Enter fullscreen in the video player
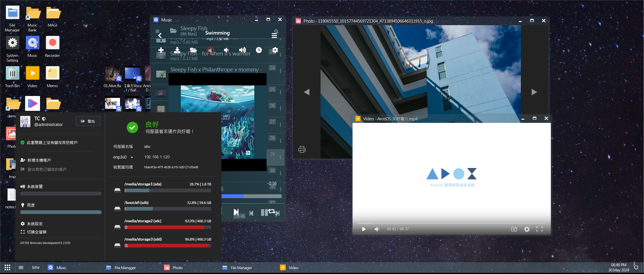The width and height of the screenshot is (644, 274). (539, 229)
